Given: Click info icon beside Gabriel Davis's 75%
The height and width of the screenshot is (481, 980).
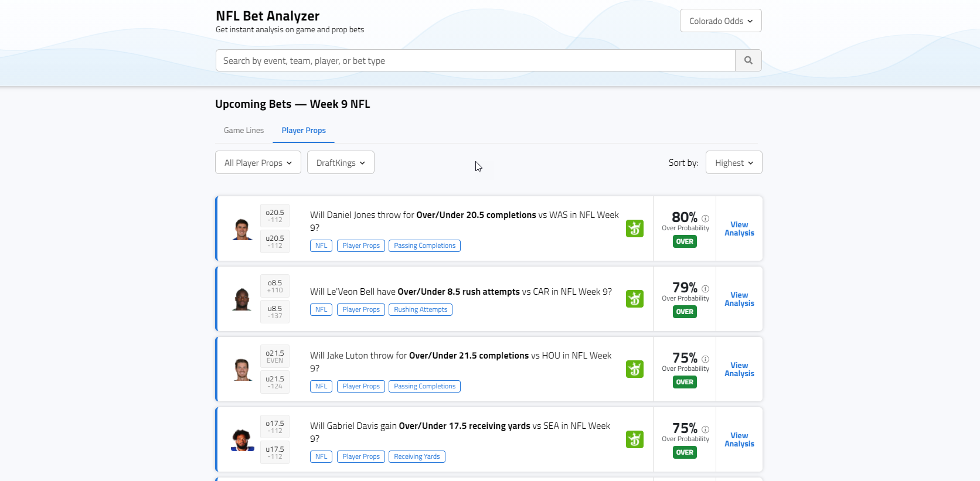Looking at the screenshot, I should tap(706, 429).
